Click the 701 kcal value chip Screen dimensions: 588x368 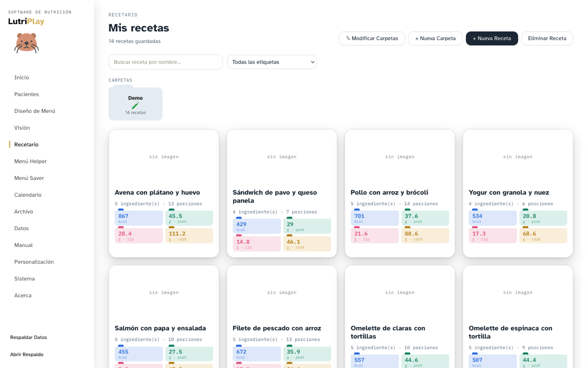pyautogui.click(x=375, y=218)
